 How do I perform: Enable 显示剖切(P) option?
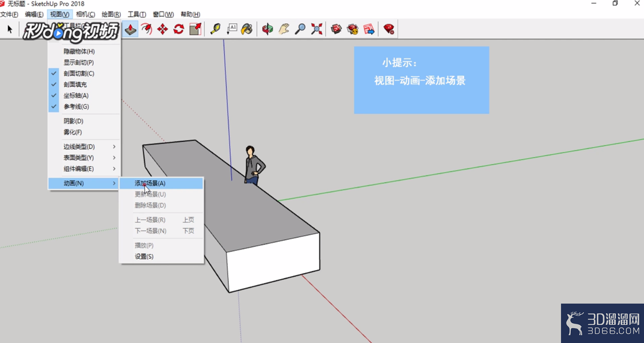tap(84, 62)
